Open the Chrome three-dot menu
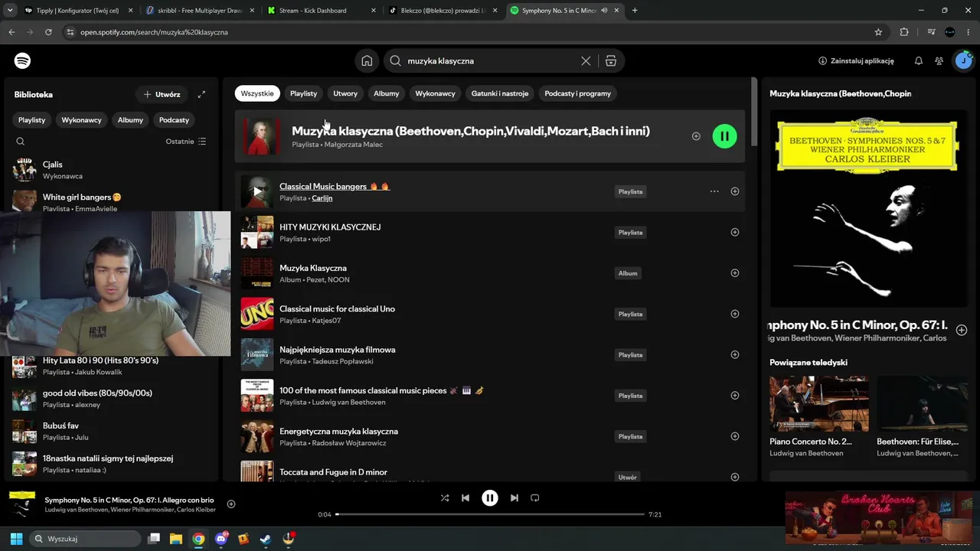980x551 pixels. pos(970,32)
